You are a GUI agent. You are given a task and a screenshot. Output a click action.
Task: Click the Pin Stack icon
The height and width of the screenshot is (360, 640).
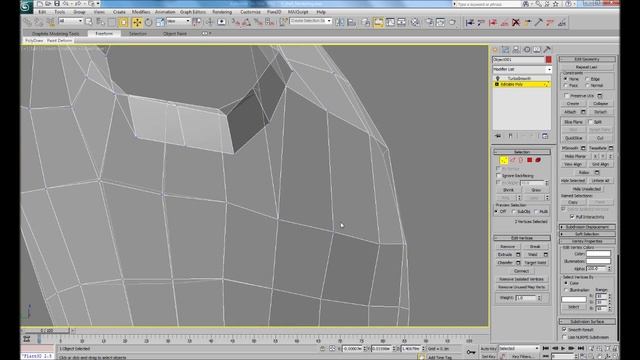click(498, 136)
